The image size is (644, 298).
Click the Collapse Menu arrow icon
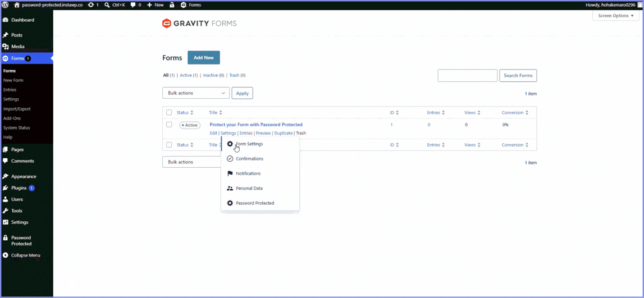[6, 255]
